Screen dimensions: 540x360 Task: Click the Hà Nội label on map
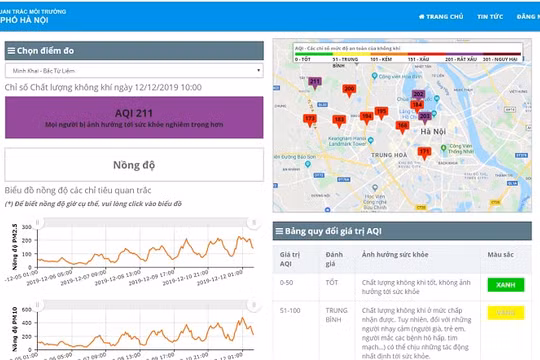pyautogui.click(x=433, y=131)
